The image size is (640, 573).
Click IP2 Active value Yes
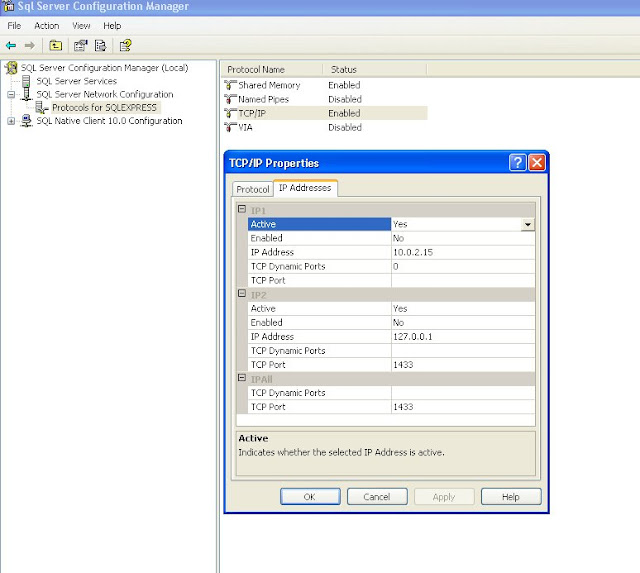[x=463, y=309]
